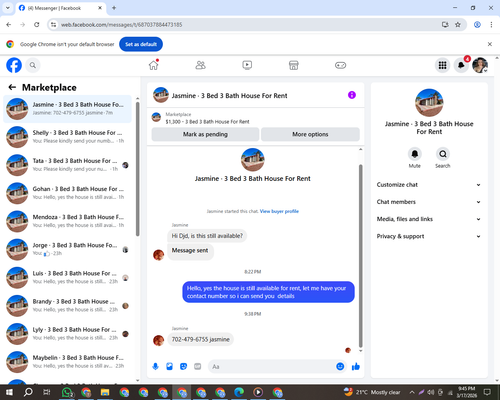Expand Privacy & support section
The image size is (500, 400).
429,236
